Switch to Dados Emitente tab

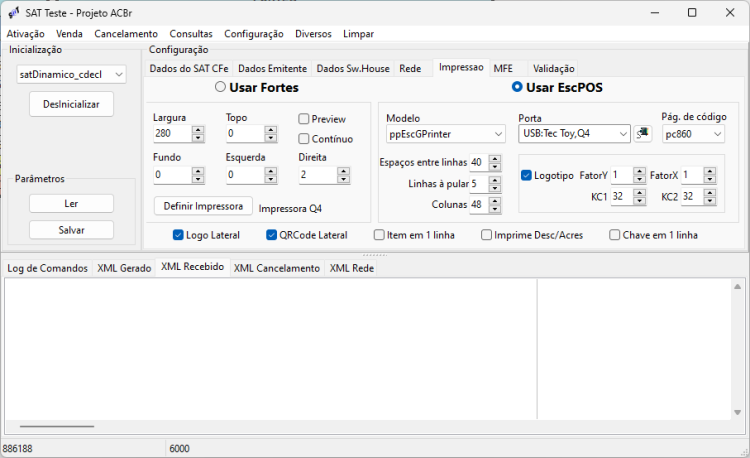(x=273, y=69)
